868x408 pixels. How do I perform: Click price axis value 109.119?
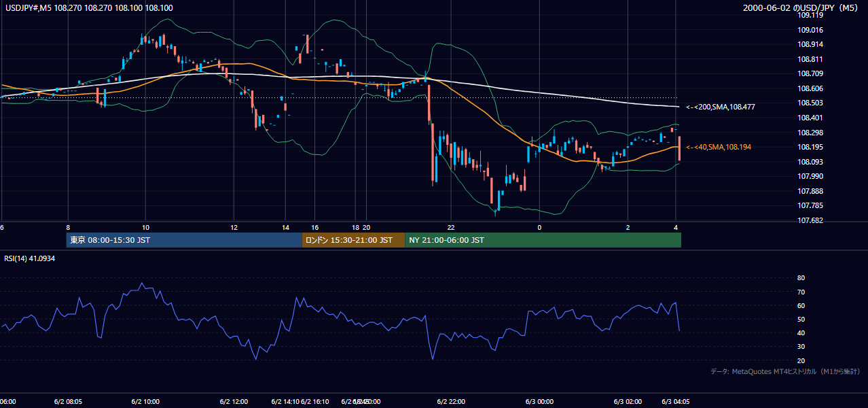point(810,15)
